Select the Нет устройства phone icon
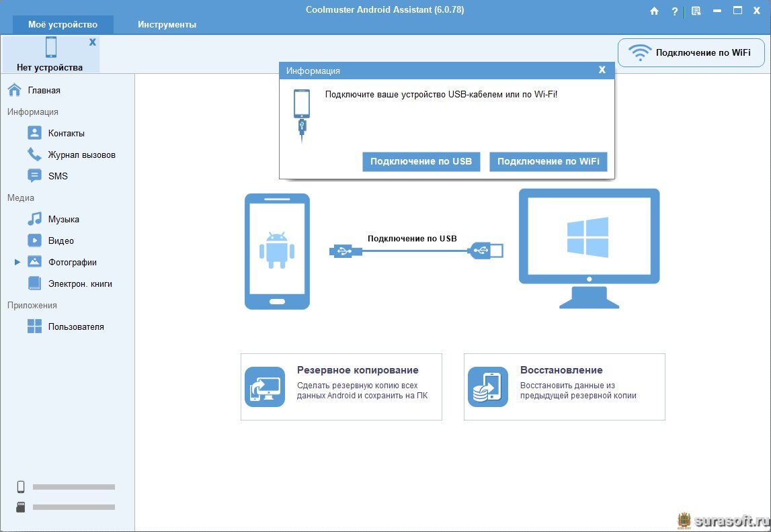 click(x=50, y=47)
